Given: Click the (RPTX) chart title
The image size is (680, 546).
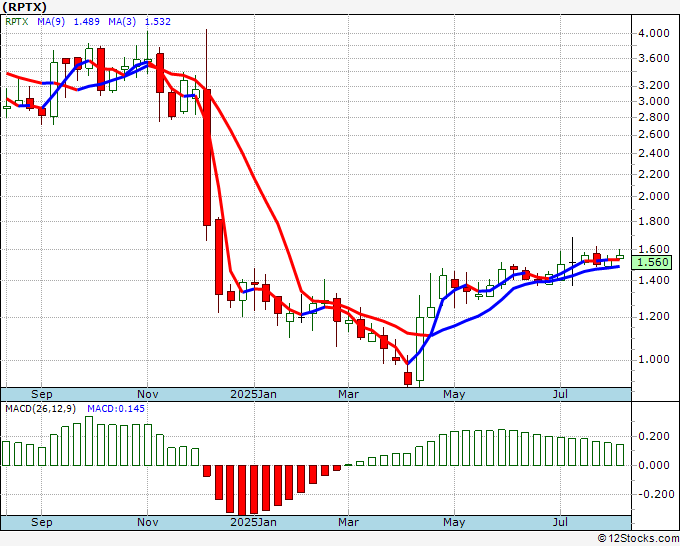Looking at the screenshot, I should coord(24,7).
